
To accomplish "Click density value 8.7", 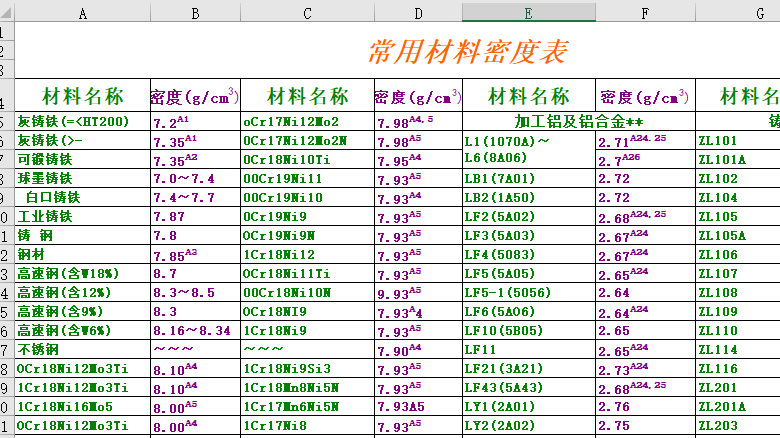I will [195, 273].
